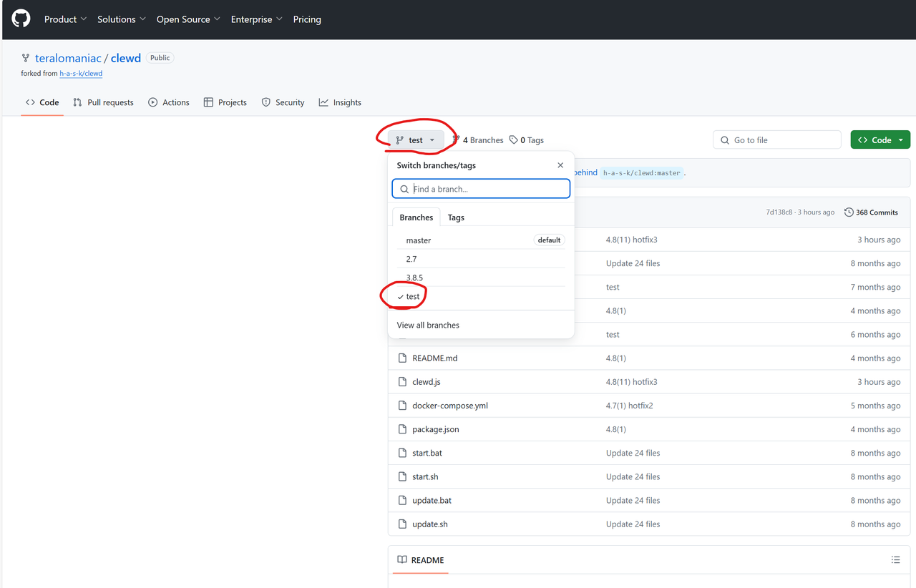The width and height of the screenshot is (916, 588).
Task: Click file icon beside README.md
Action: click(x=402, y=358)
